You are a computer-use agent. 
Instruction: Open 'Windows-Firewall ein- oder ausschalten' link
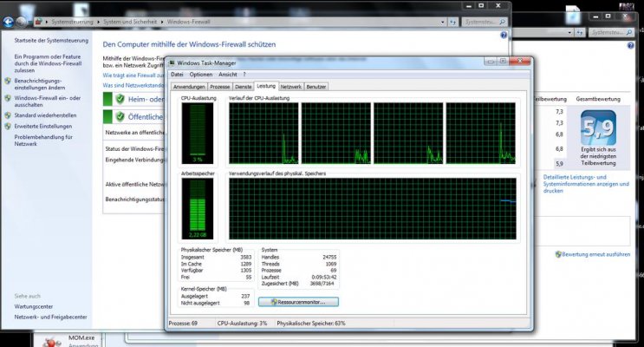[47, 101]
